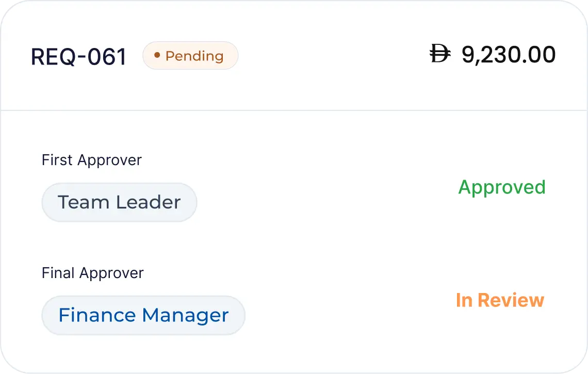Click the orange dot in the Pending badge

157,55
